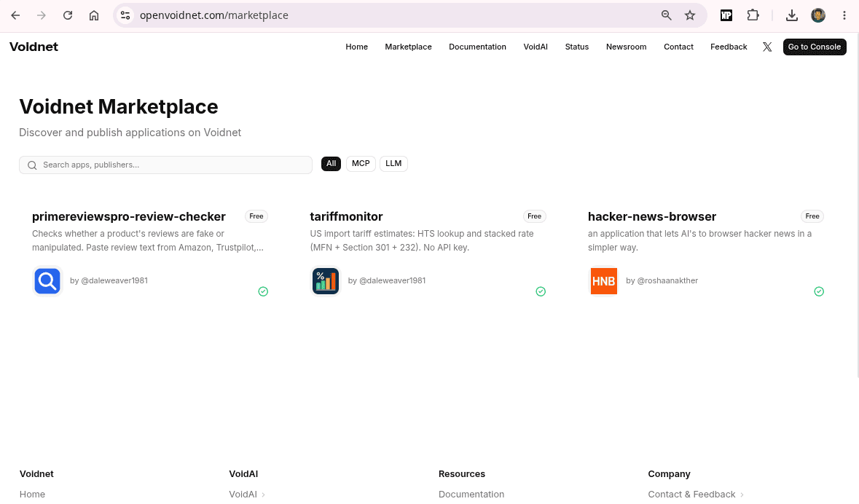Open the Chrome profile avatar
The width and height of the screenshot is (859, 504).
[x=818, y=15]
